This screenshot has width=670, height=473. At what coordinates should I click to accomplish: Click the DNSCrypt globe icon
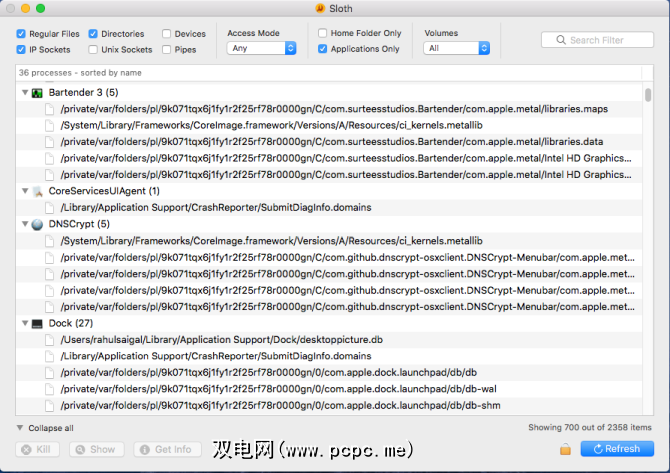point(38,224)
